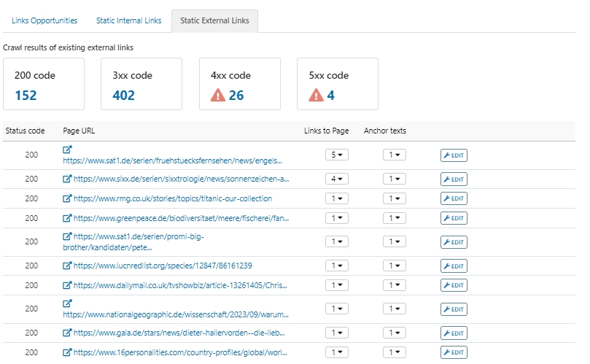
Task: Click EDIT button for sixx.de row
Action: (x=454, y=179)
